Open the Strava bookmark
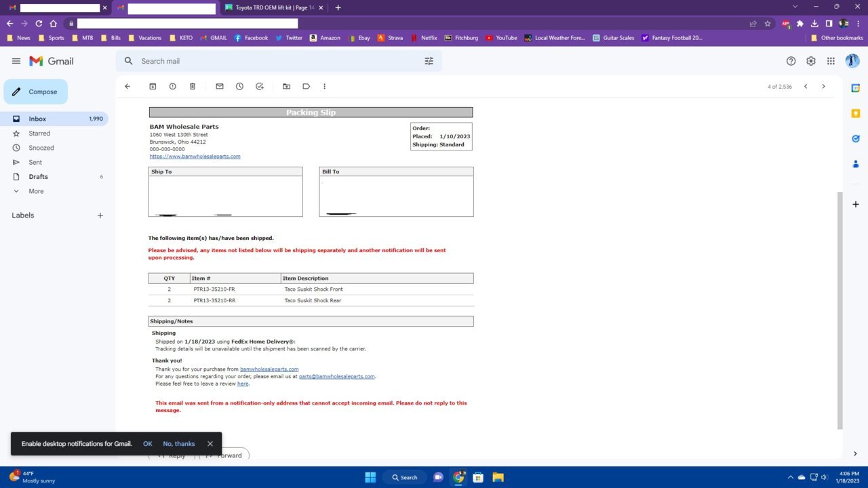The height and width of the screenshot is (488, 868). pyautogui.click(x=390, y=38)
